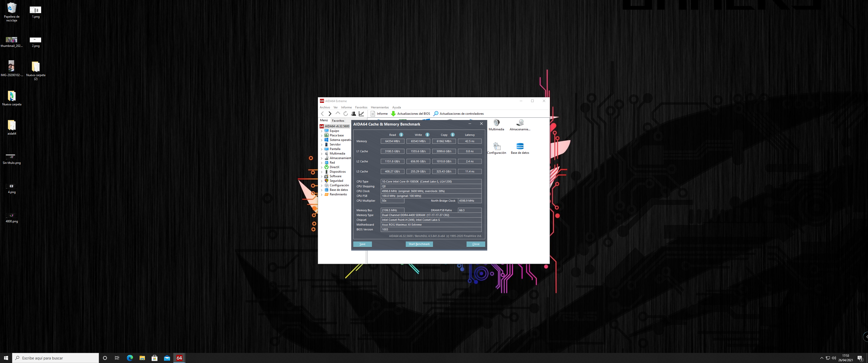868x363 pixels.
Task: Minimize the Cache & Memory Benchmark dialog
Action: coord(470,124)
